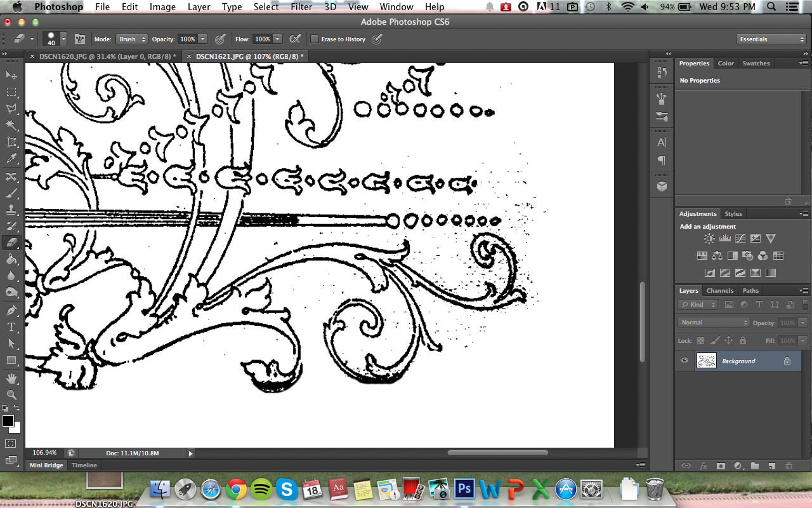Add a Levels adjustment
The width and height of the screenshot is (812, 508).
(724, 239)
